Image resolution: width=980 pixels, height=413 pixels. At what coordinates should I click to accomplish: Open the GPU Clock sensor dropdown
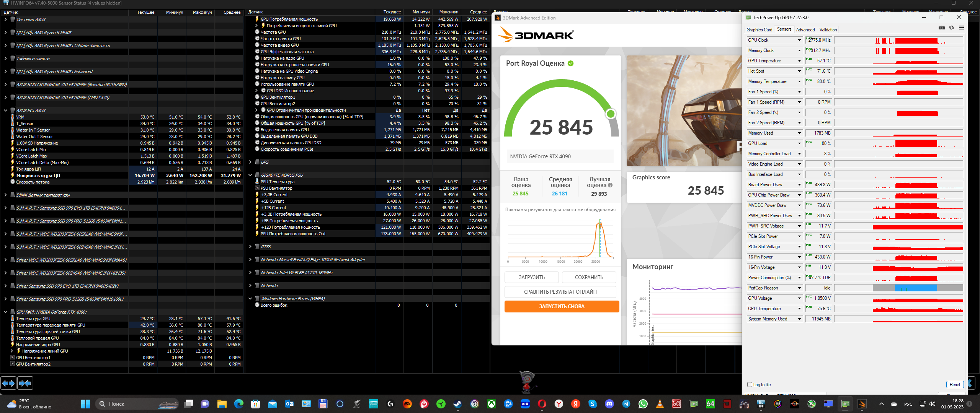coord(799,40)
